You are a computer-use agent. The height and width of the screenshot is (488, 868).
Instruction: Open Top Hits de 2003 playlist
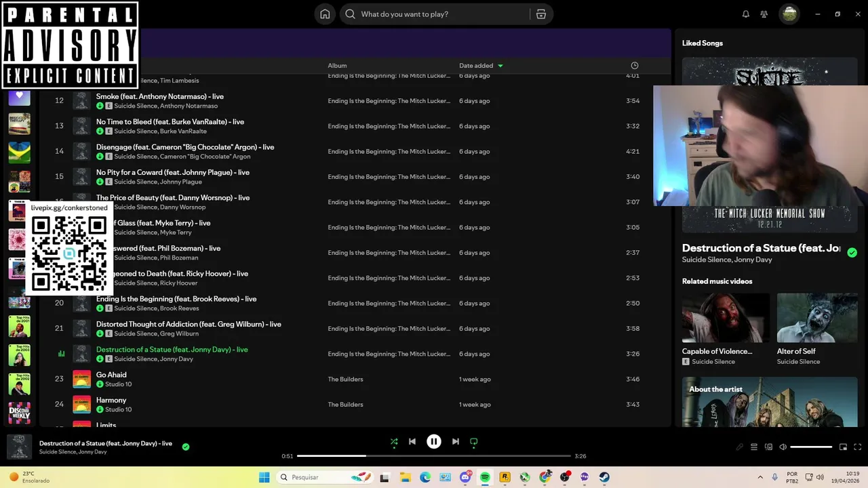(x=19, y=355)
